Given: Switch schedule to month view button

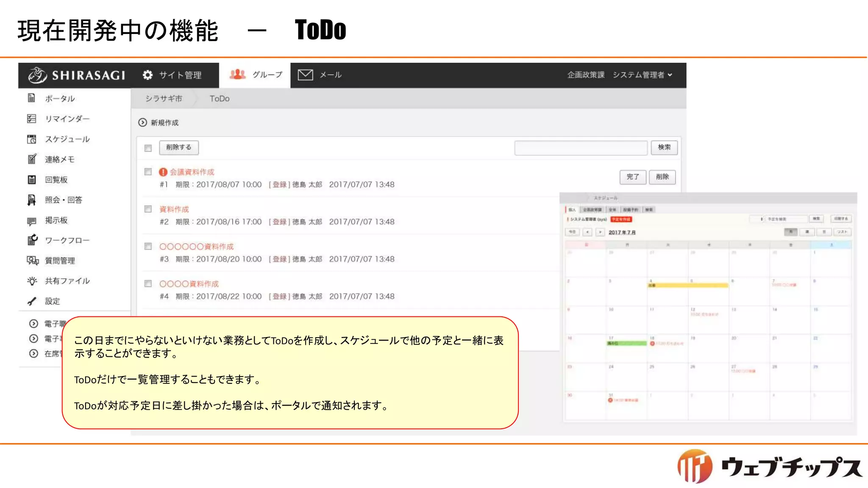Looking at the screenshot, I should [791, 232].
